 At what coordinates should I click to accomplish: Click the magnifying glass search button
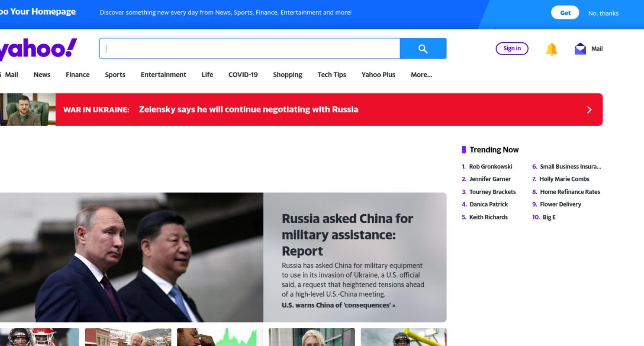click(423, 49)
